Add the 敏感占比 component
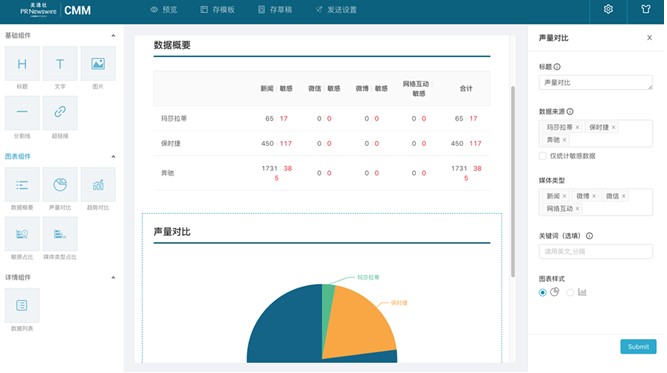This screenshot has width=667, height=373. coord(22,234)
